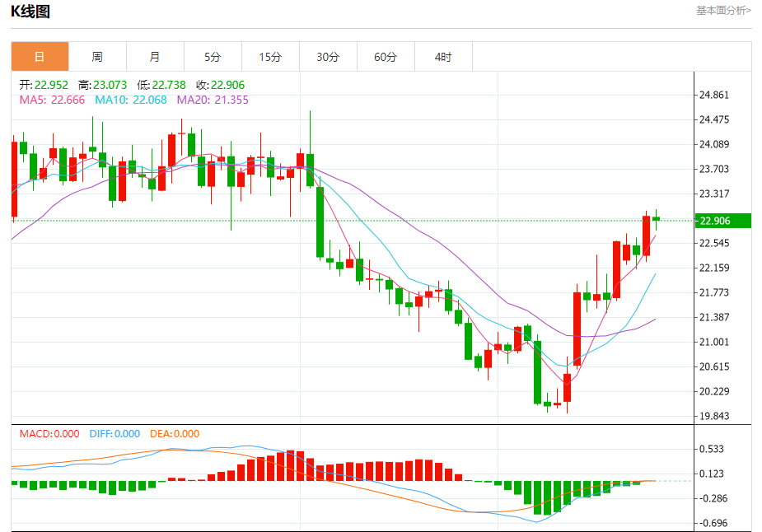Click the 22.545 price axis label
762x532 pixels.
click(x=714, y=243)
